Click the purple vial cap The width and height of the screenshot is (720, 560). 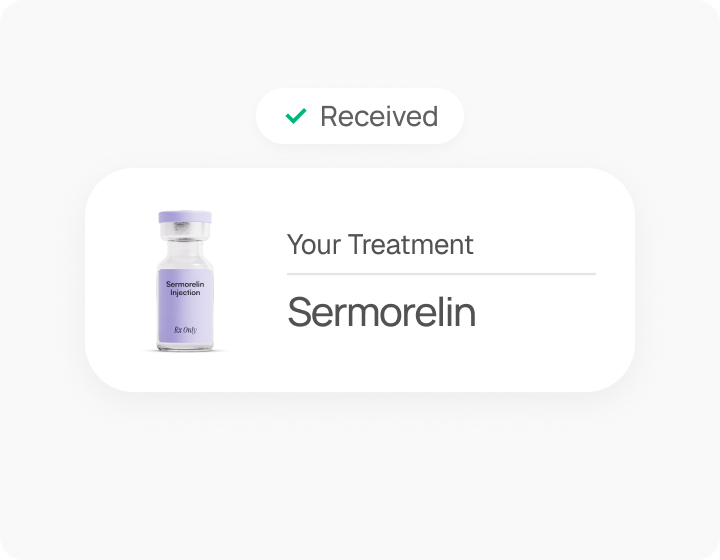tap(185, 217)
